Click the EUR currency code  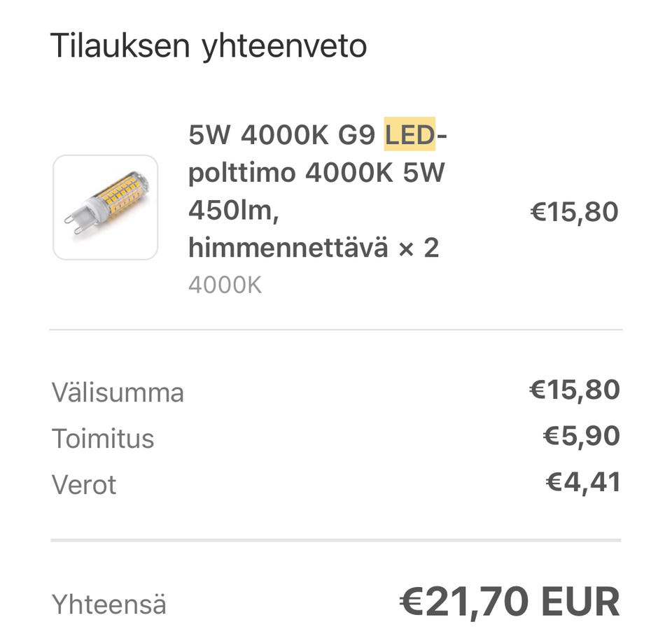pyautogui.click(x=580, y=602)
